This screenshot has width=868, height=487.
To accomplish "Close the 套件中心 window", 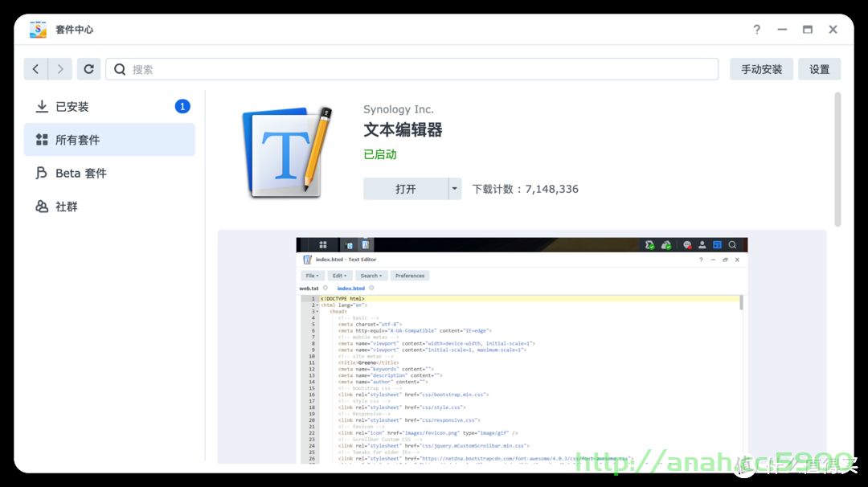I will click(833, 29).
